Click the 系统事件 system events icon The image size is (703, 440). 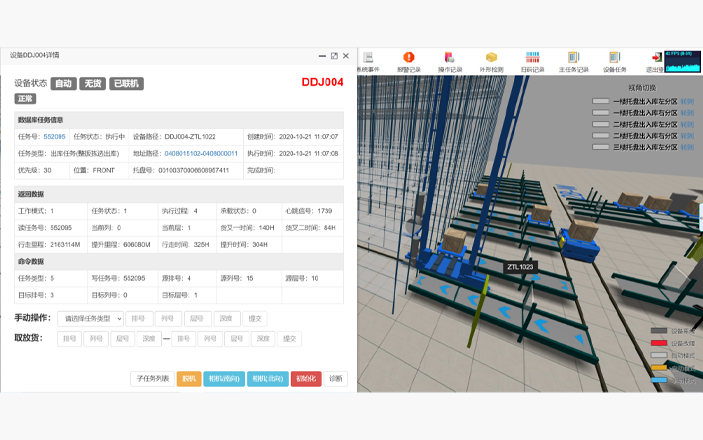point(368,61)
